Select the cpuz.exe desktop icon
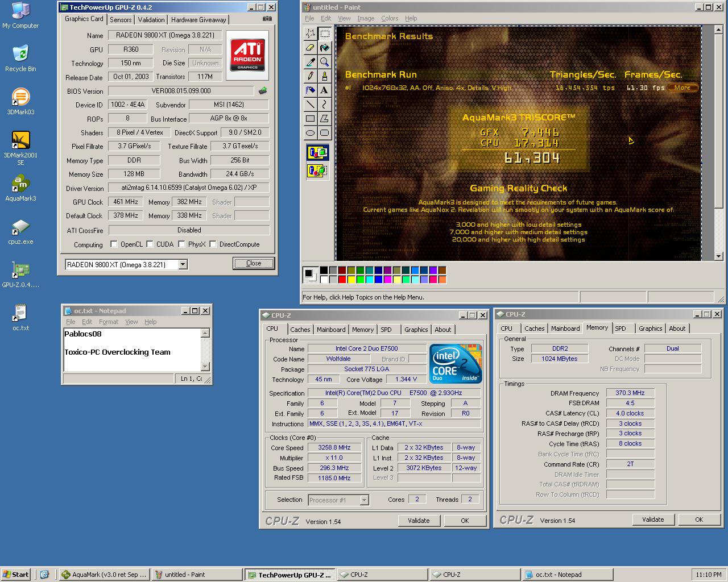Viewport: 728px width, 582px height. coord(20,231)
